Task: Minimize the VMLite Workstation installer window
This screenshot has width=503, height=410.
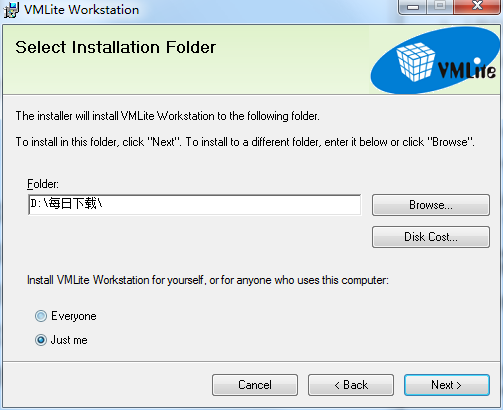Action: pos(413,7)
